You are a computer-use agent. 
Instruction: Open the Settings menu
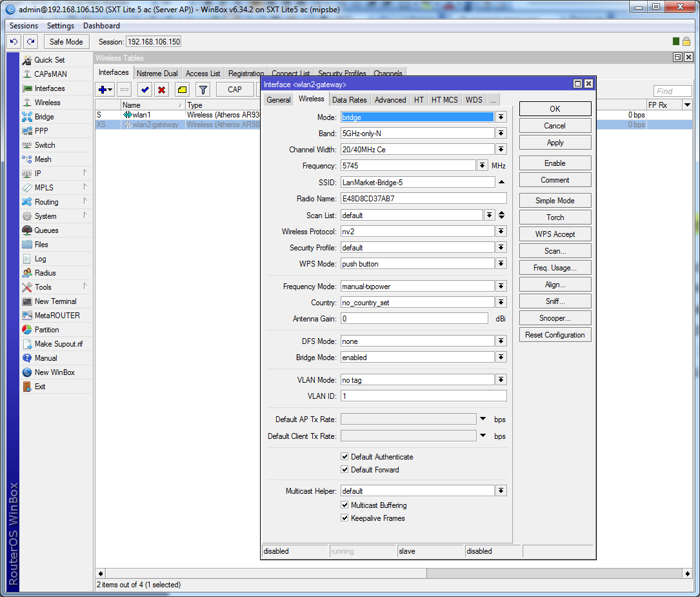[x=61, y=26]
